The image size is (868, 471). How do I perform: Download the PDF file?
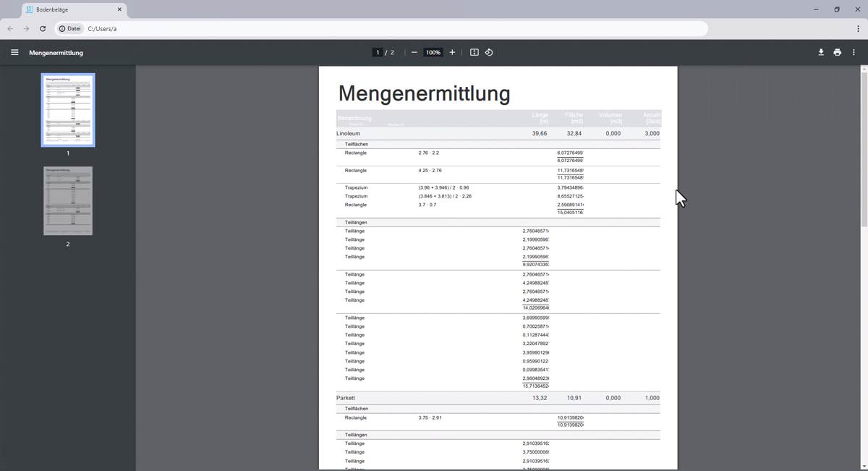point(821,53)
